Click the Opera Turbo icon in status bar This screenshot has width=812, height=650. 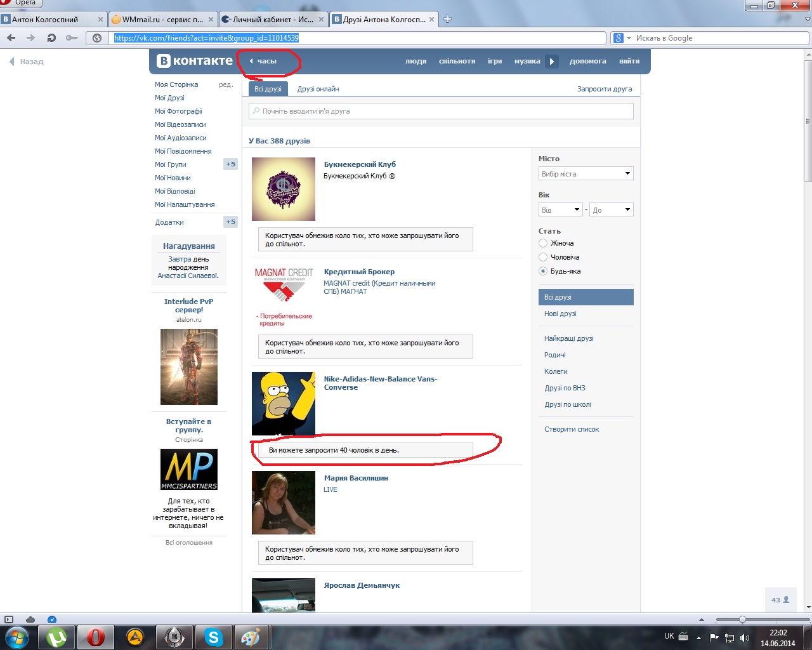tap(52, 620)
